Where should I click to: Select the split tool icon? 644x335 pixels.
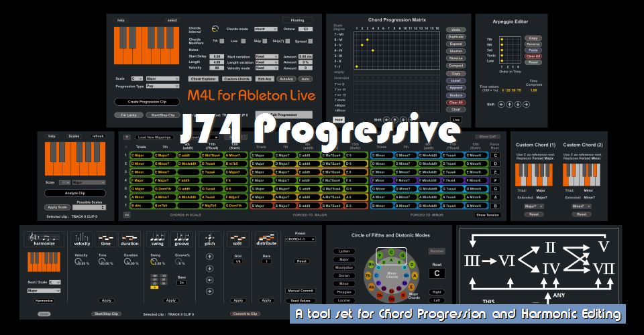pyautogui.click(x=237, y=239)
